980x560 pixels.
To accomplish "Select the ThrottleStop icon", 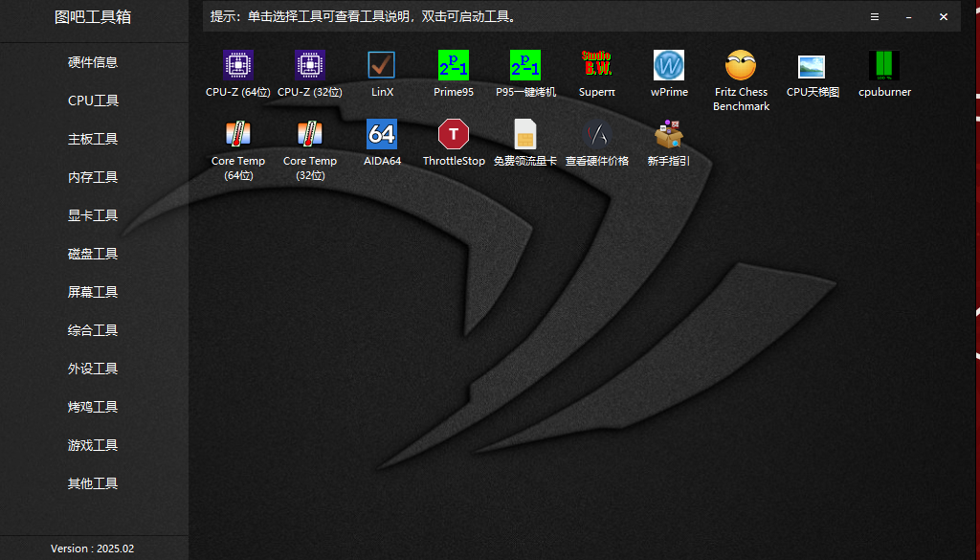I will [454, 134].
